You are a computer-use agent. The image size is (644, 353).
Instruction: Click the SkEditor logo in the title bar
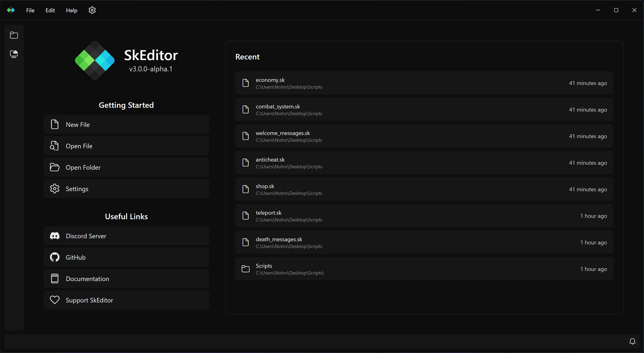click(11, 10)
